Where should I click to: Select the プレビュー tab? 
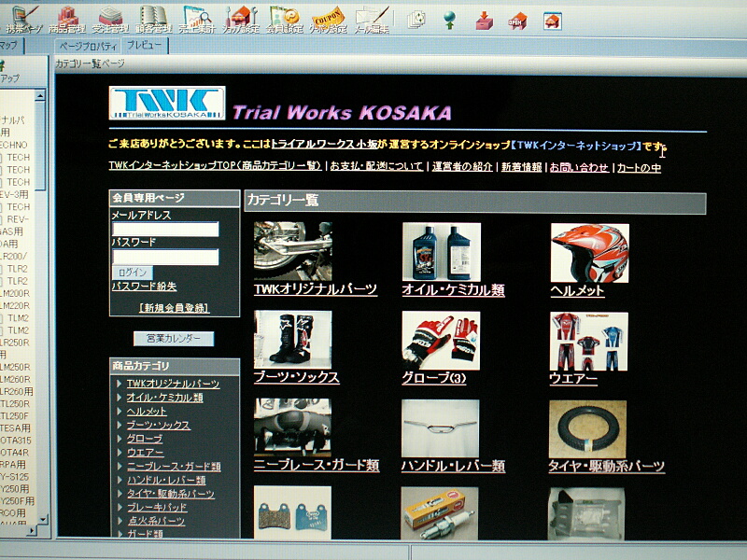point(145,45)
